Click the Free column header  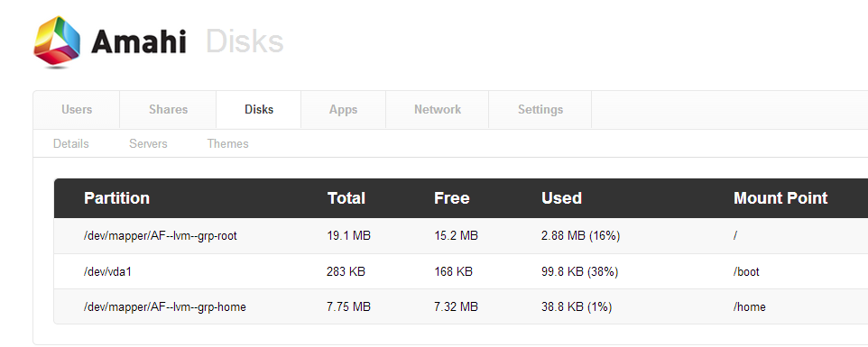(x=452, y=197)
